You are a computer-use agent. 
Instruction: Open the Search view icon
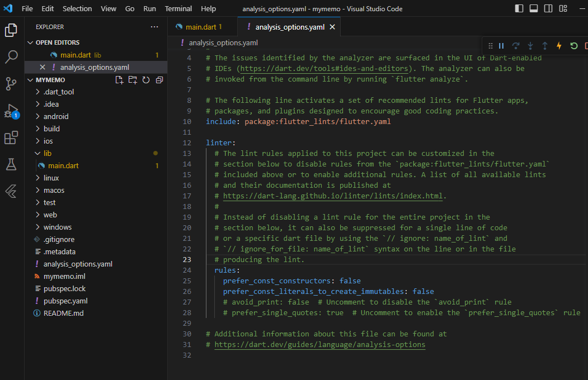point(11,57)
